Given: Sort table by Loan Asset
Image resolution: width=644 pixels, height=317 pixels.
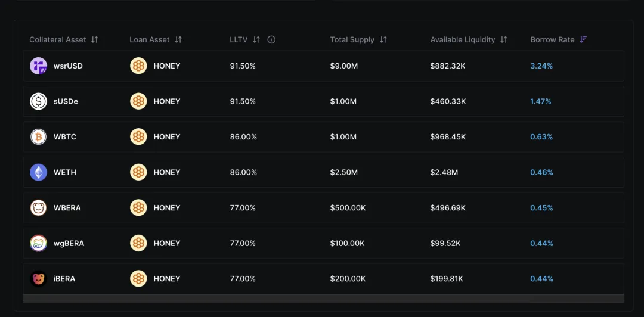Looking at the screenshot, I should 178,40.
